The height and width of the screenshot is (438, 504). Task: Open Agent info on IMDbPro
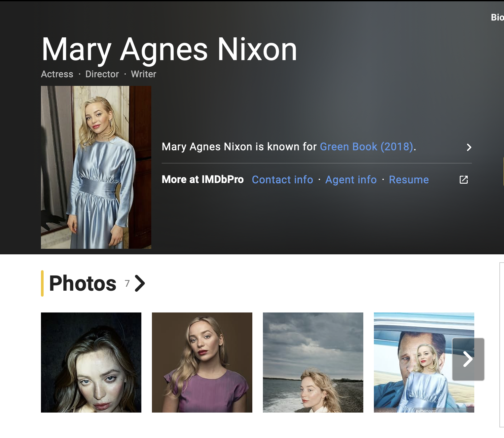click(351, 180)
